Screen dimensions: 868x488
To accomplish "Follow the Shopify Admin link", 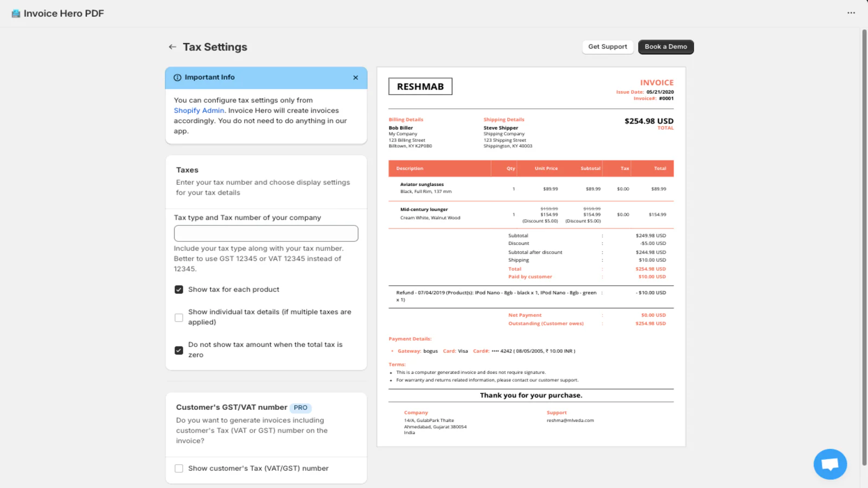I will point(199,111).
